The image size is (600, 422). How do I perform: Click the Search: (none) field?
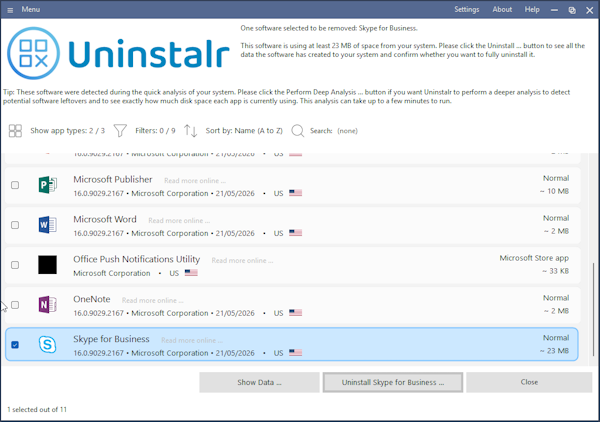334,131
